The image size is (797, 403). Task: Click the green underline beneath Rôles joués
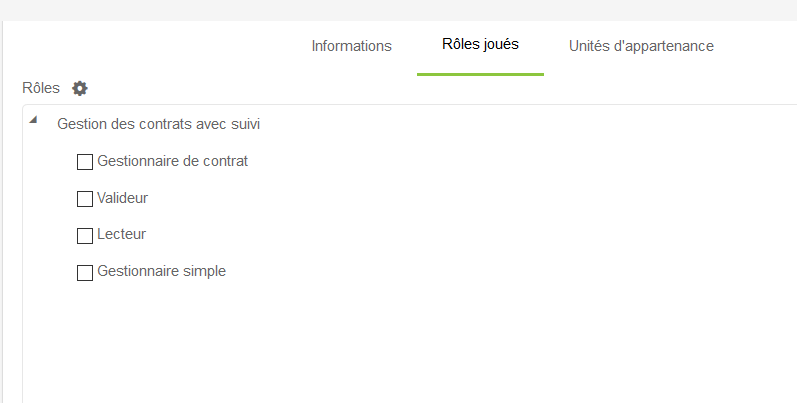click(x=480, y=74)
